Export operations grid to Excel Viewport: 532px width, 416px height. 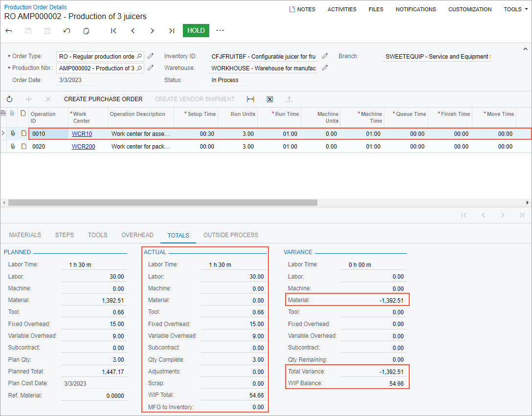tap(269, 99)
